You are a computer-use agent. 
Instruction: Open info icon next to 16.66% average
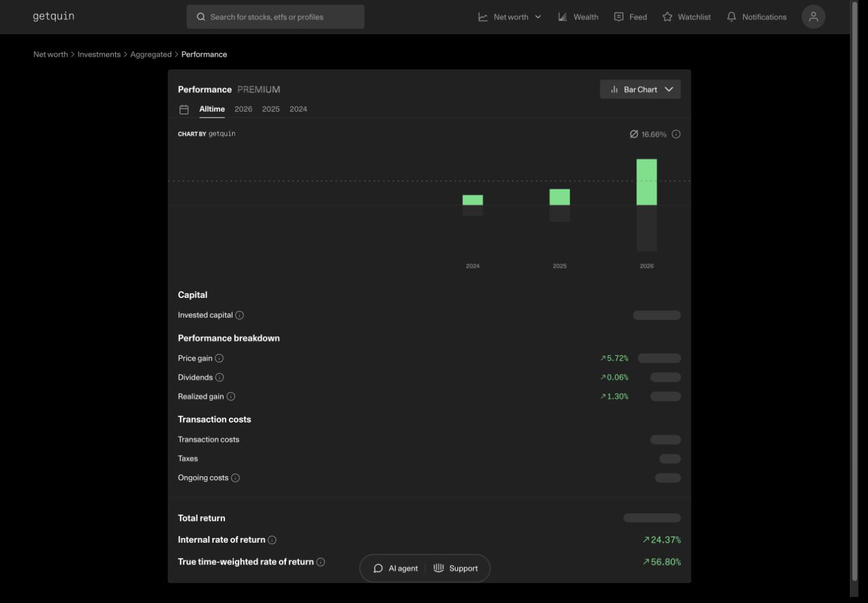(676, 134)
